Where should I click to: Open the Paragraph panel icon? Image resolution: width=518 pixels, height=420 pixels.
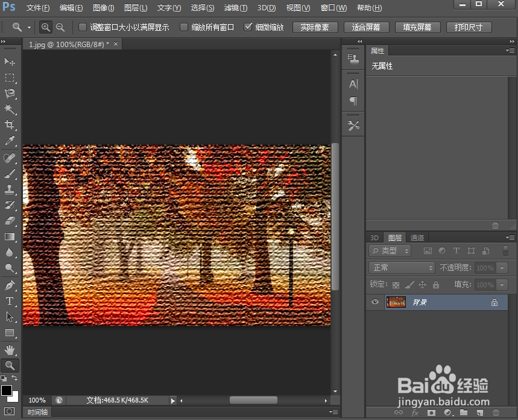(x=353, y=101)
